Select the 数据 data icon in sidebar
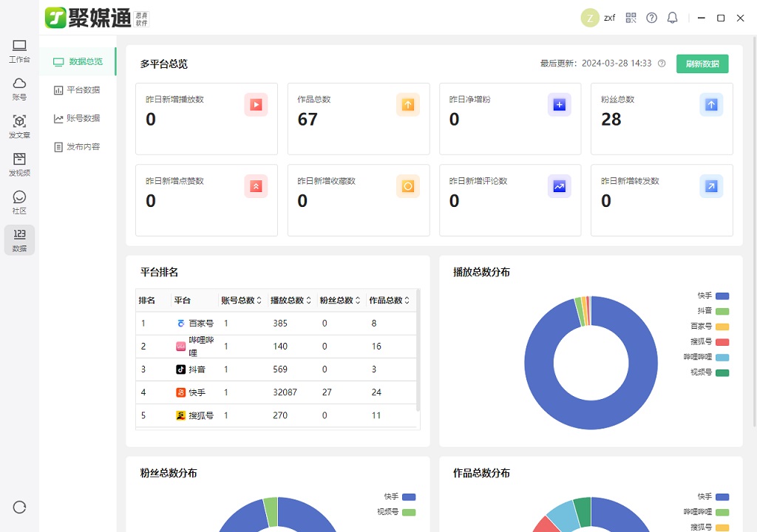The image size is (757, 532). tap(19, 239)
